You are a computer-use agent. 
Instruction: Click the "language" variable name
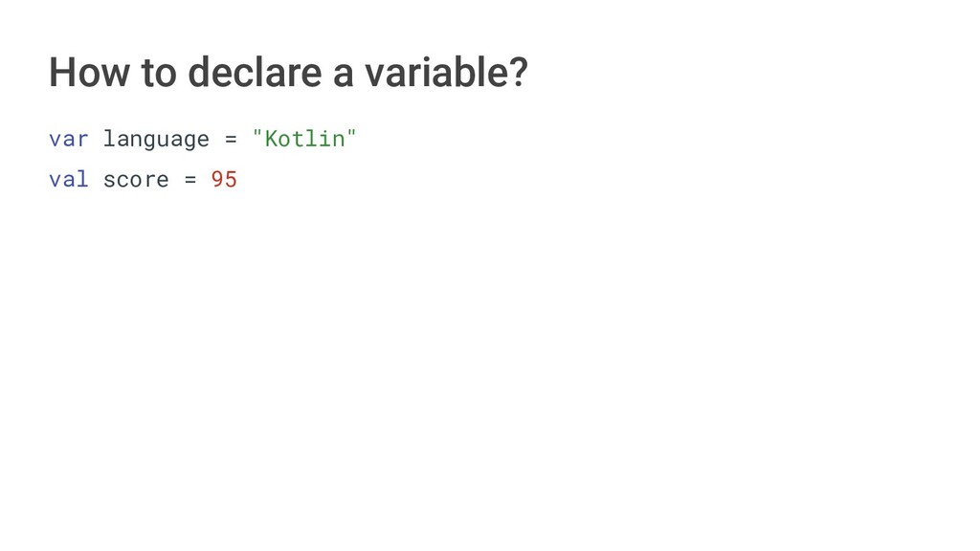tap(156, 140)
